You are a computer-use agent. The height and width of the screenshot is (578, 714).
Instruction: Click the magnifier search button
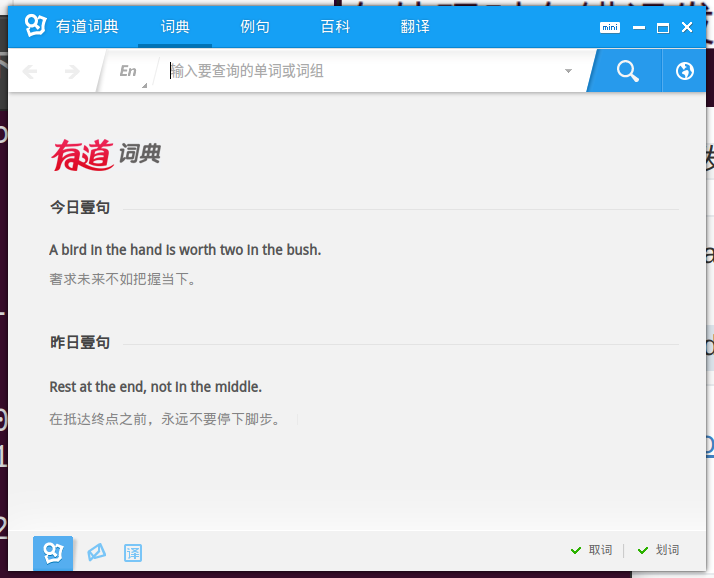pos(627,71)
